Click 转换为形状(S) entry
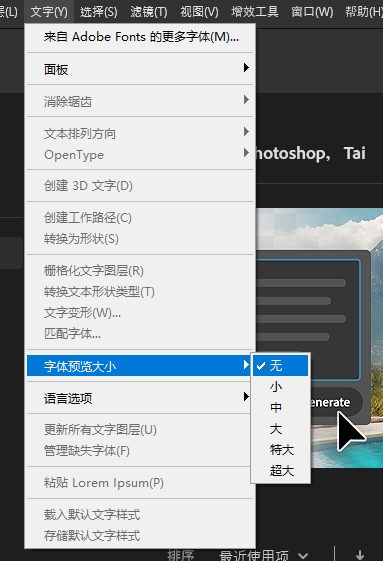Viewport: 383px width, 561px height. (140, 239)
